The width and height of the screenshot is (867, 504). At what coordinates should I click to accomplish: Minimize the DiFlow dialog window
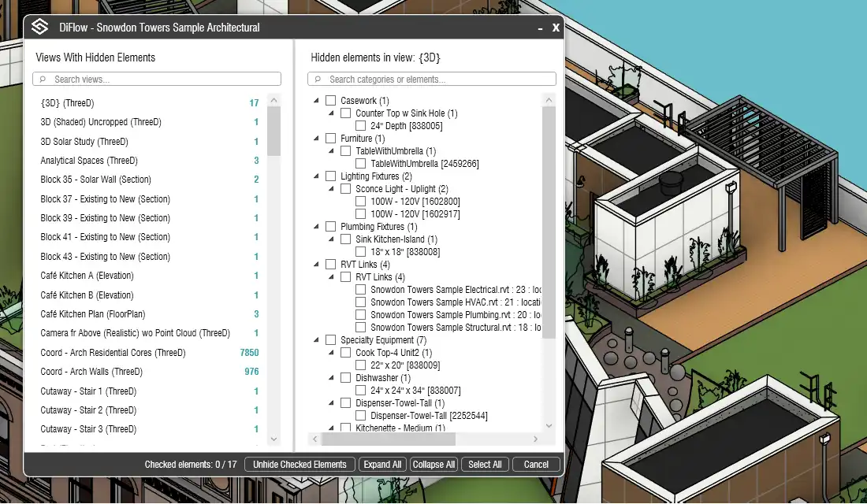pyautogui.click(x=540, y=28)
